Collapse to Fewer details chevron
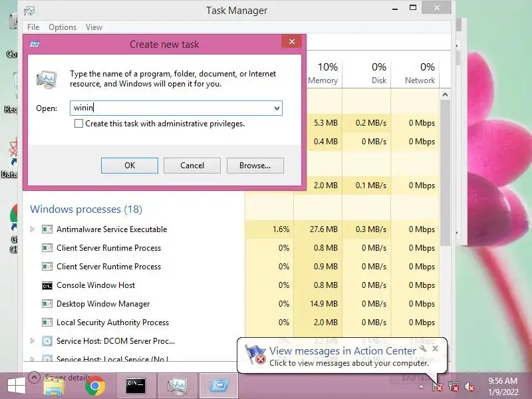This screenshot has height=399, width=532. click(35, 377)
